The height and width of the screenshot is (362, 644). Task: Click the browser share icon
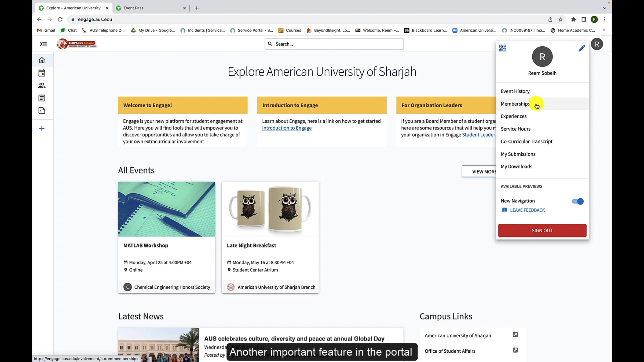click(550, 19)
